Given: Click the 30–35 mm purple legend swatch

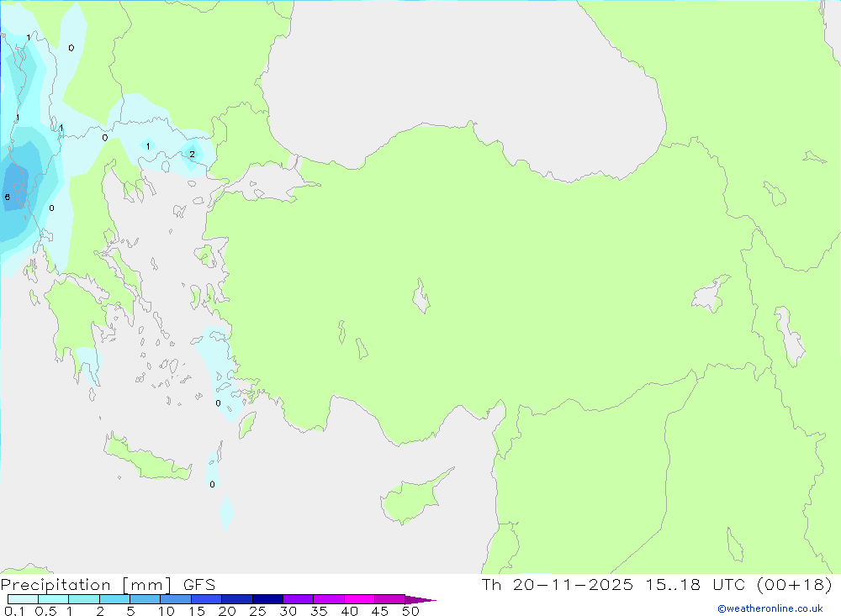Looking at the screenshot, I should pyautogui.click(x=298, y=599).
